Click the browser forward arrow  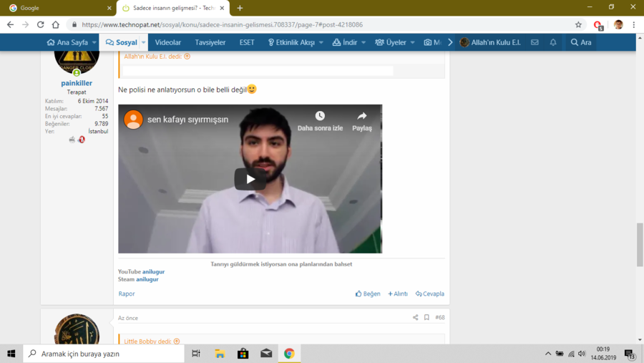(26, 24)
